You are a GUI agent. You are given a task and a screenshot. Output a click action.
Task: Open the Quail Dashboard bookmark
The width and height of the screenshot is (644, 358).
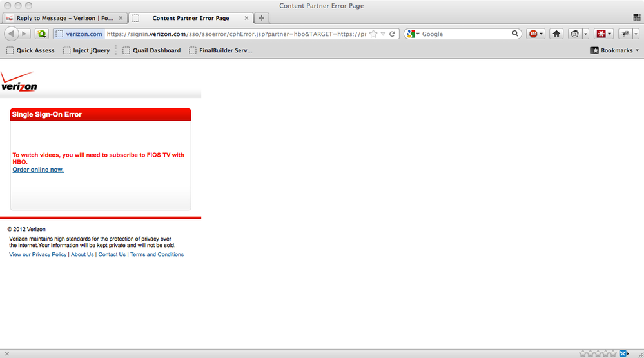click(x=151, y=50)
